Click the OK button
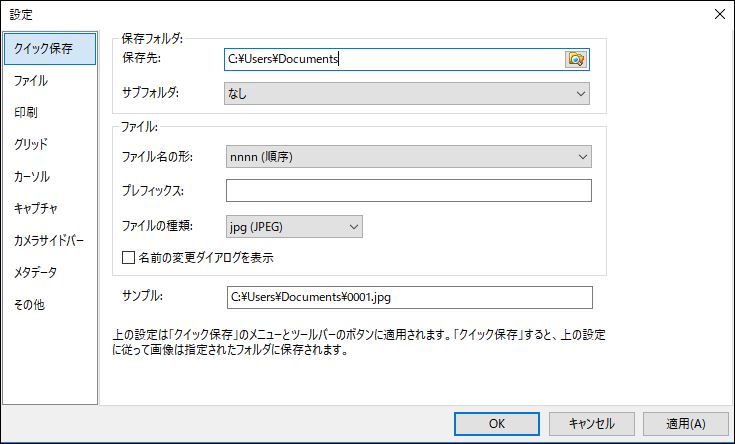Screen dimensions: 735x444 coord(497,424)
